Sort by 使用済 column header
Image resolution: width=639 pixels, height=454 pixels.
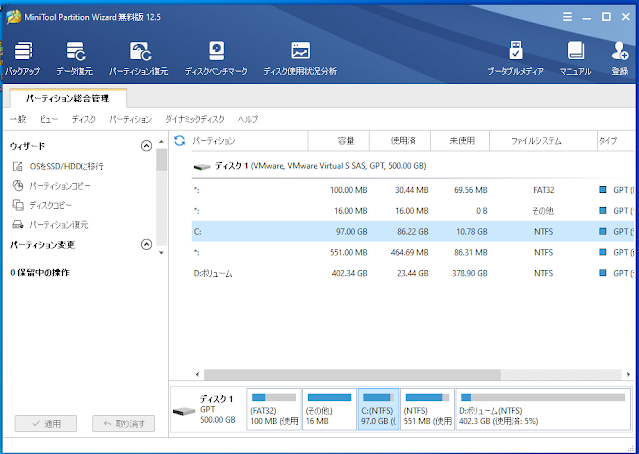400,141
